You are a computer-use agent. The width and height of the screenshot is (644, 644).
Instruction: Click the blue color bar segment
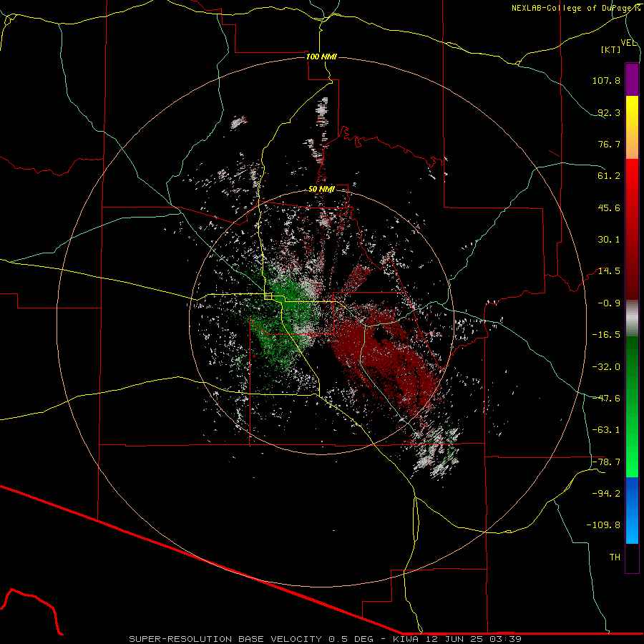coord(632,510)
